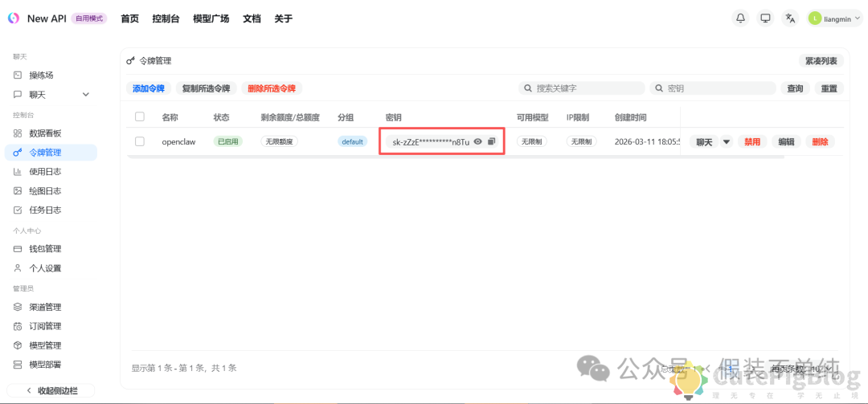
Task: Open 模型广场 in top navigation
Action: pyautogui.click(x=211, y=18)
